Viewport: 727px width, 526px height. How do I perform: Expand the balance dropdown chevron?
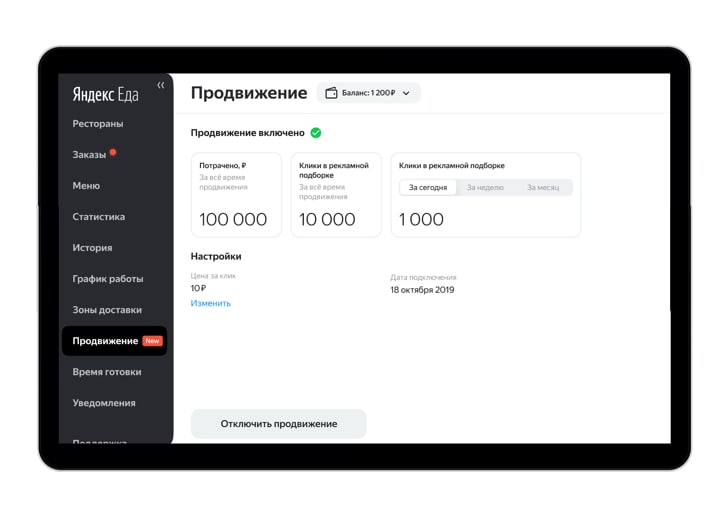tap(406, 93)
